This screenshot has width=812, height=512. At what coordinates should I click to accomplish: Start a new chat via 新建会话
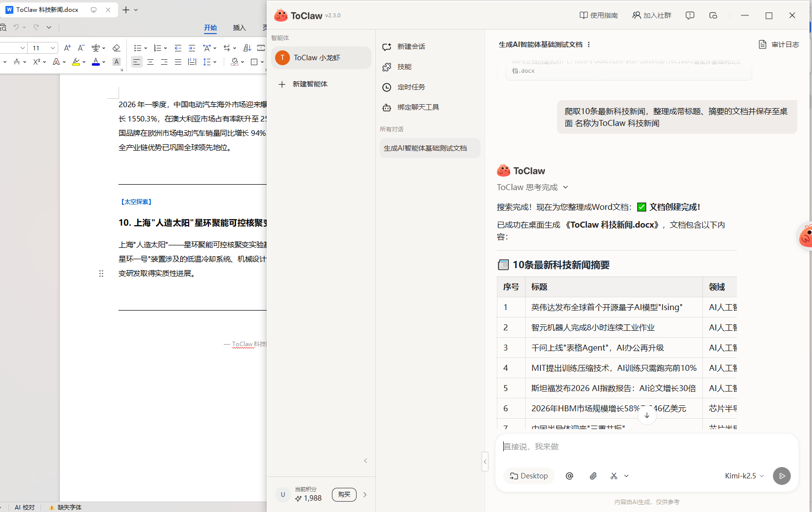tap(404, 46)
